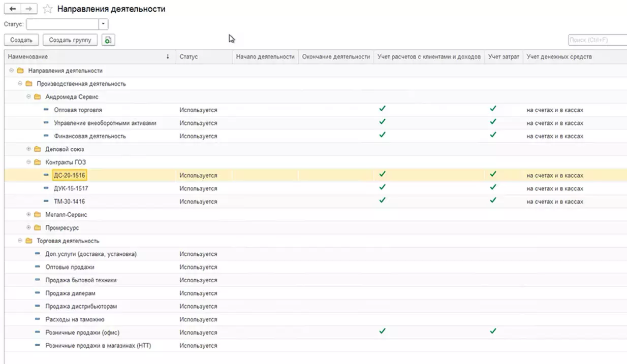Collapse the Торговая деятельность group
The image size is (627, 364).
pos(20,241)
